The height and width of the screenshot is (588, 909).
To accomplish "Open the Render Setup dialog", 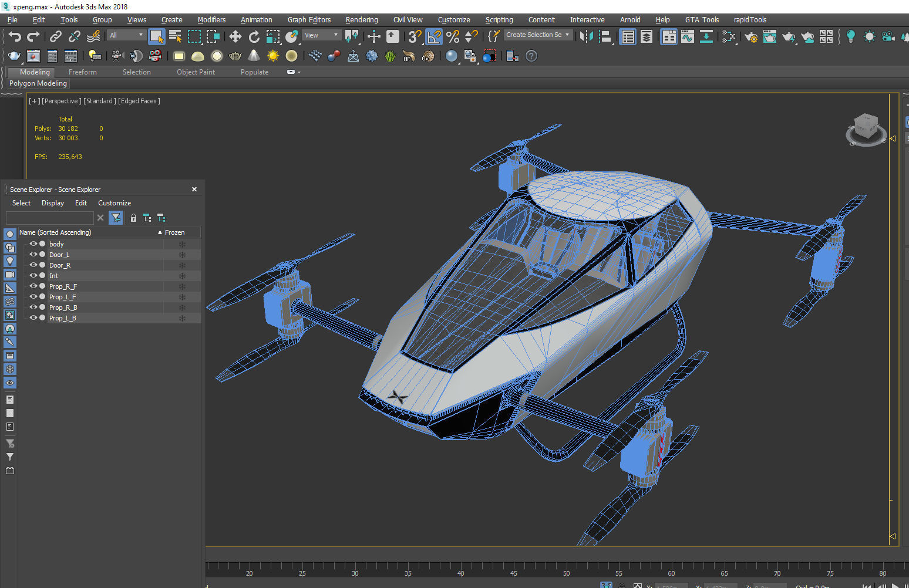I will point(753,36).
